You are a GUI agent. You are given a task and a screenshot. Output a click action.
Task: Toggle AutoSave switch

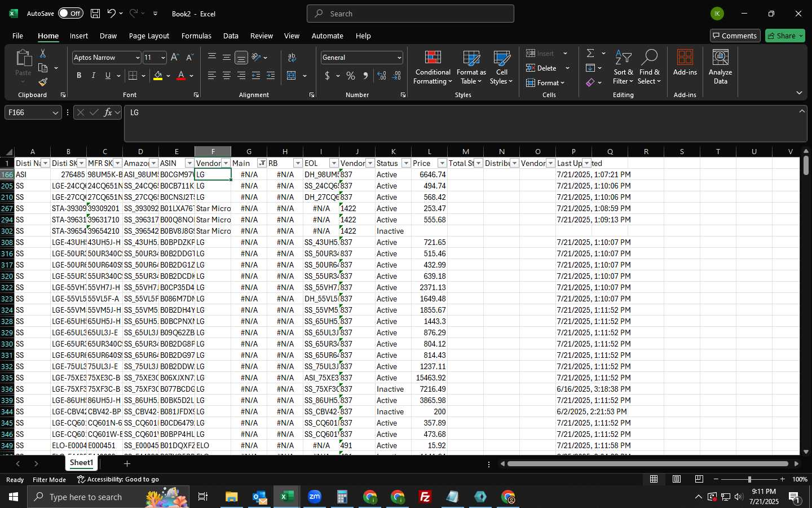(x=70, y=14)
